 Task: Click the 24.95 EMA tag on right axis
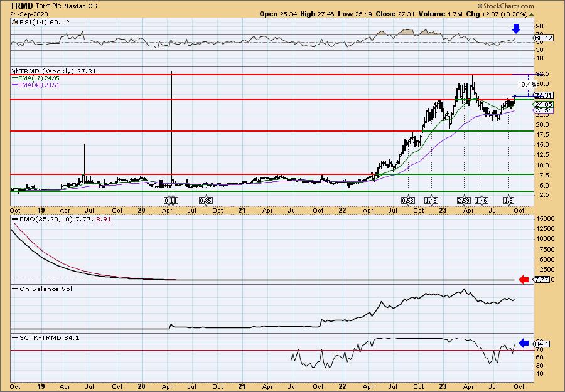click(544, 104)
